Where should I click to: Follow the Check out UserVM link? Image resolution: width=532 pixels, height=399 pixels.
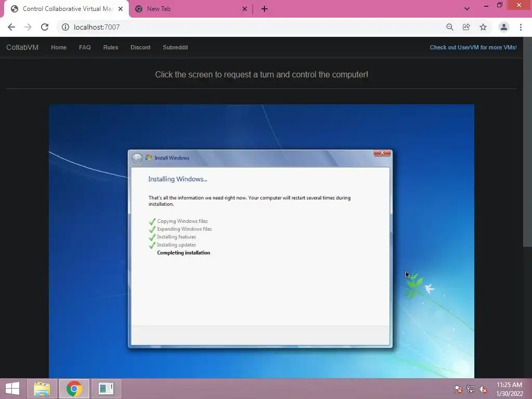click(x=473, y=47)
